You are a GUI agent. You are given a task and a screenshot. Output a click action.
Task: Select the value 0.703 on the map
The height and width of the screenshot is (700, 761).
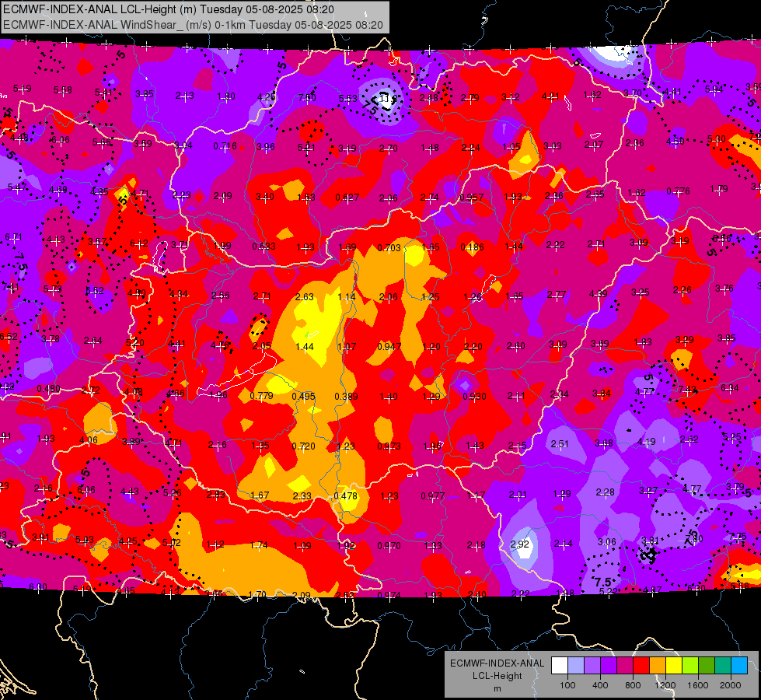coord(389,248)
